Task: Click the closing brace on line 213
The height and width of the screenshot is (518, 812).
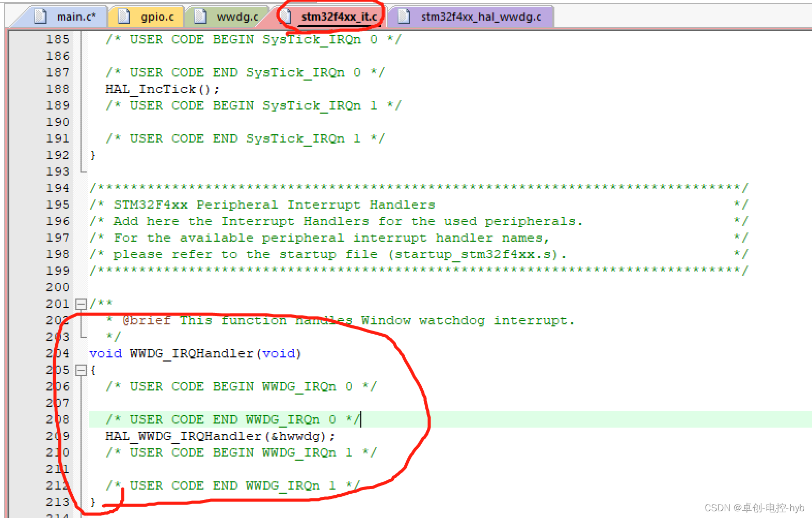Action: pos(93,502)
